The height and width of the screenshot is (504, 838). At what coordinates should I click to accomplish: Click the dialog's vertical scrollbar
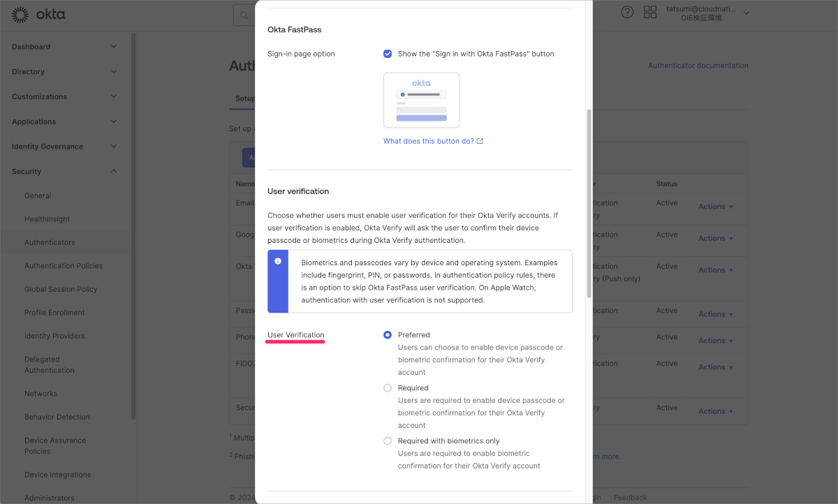(589, 202)
